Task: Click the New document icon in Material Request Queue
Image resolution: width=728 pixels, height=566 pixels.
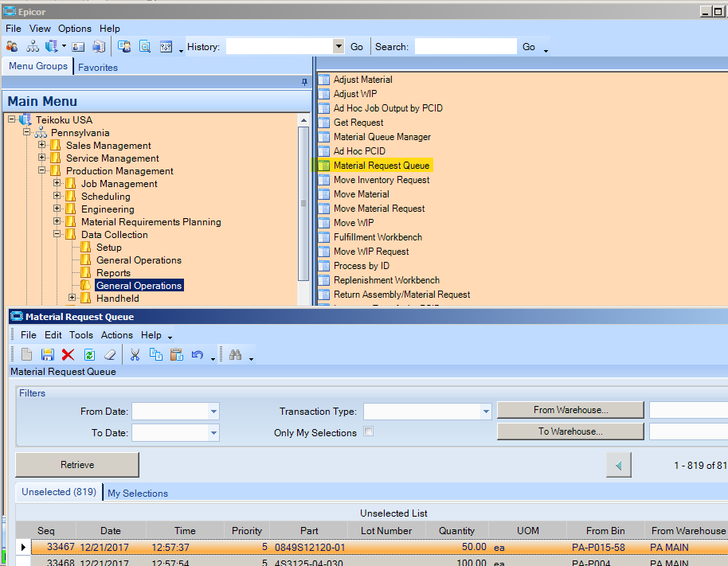Action: [26, 355]
